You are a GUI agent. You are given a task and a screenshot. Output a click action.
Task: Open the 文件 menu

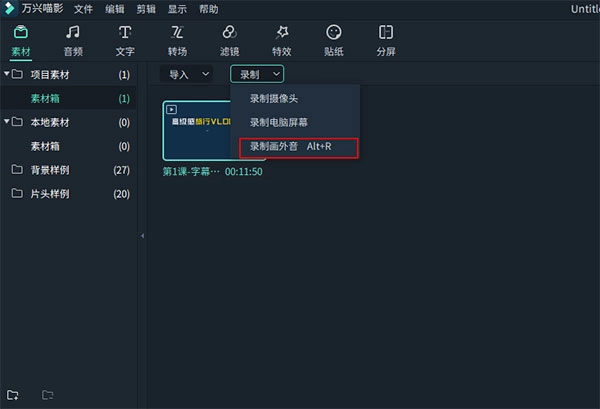tap(83, 9)
